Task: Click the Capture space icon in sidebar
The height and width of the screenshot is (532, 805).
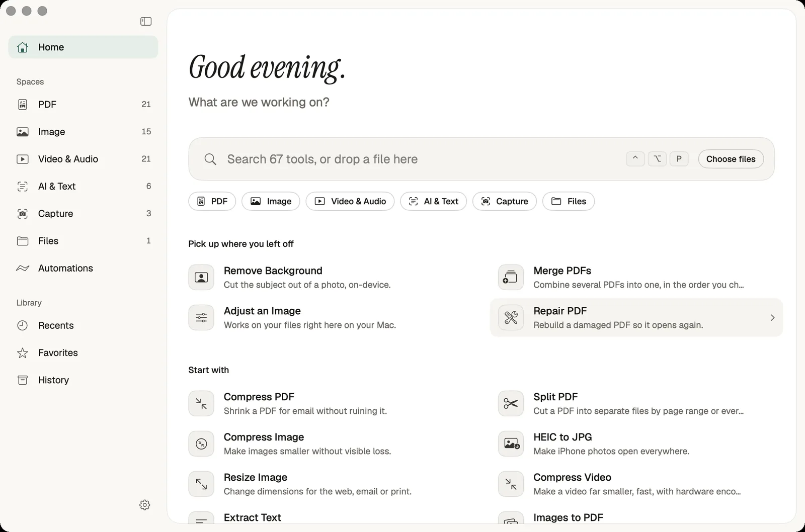Action: (23, 214)
